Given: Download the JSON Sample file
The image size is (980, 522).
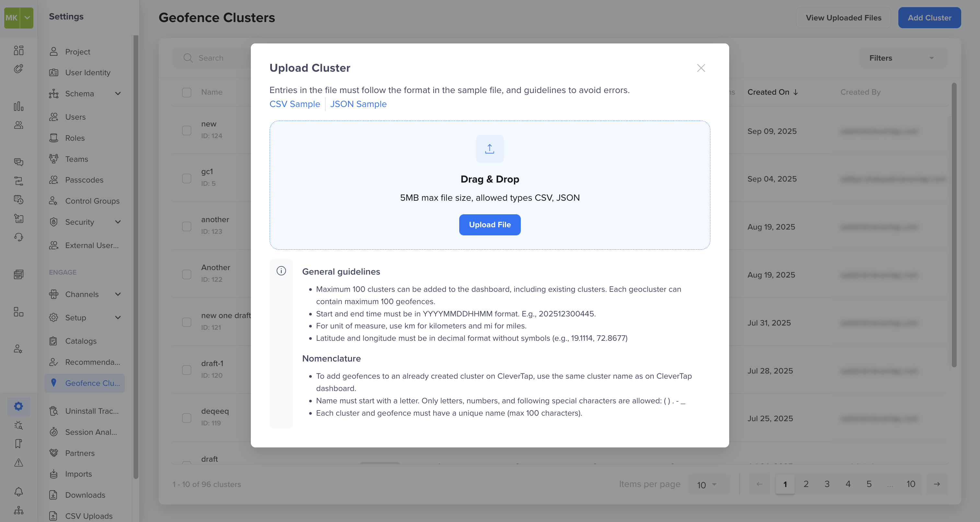Looking at the screenshot, I should click(x=358, y=103).
